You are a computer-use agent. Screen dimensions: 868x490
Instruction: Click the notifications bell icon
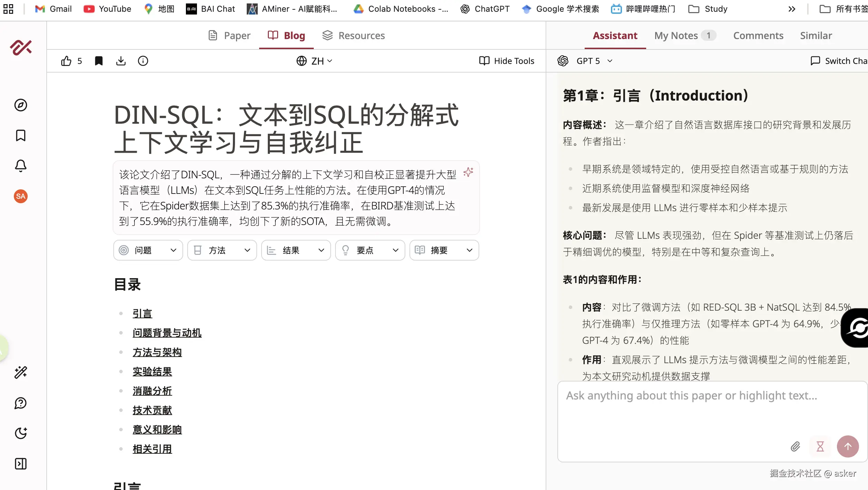[21, 166]
